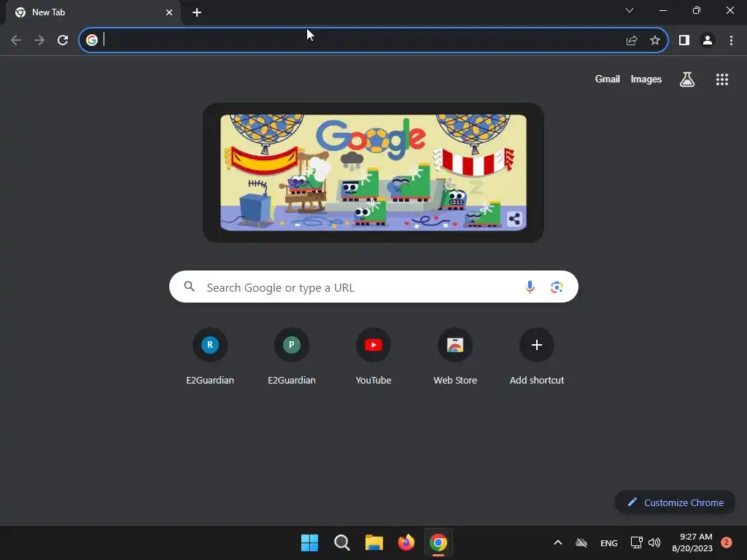Screen dimensions: 747x560
Task: Open Windows Start menu
Action: 309,542
